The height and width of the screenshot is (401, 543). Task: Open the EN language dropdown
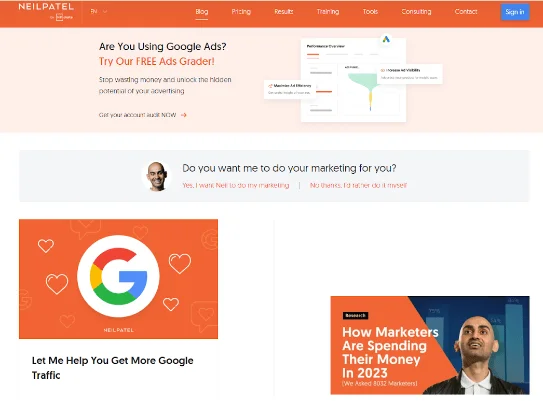(x=99, y=11)
